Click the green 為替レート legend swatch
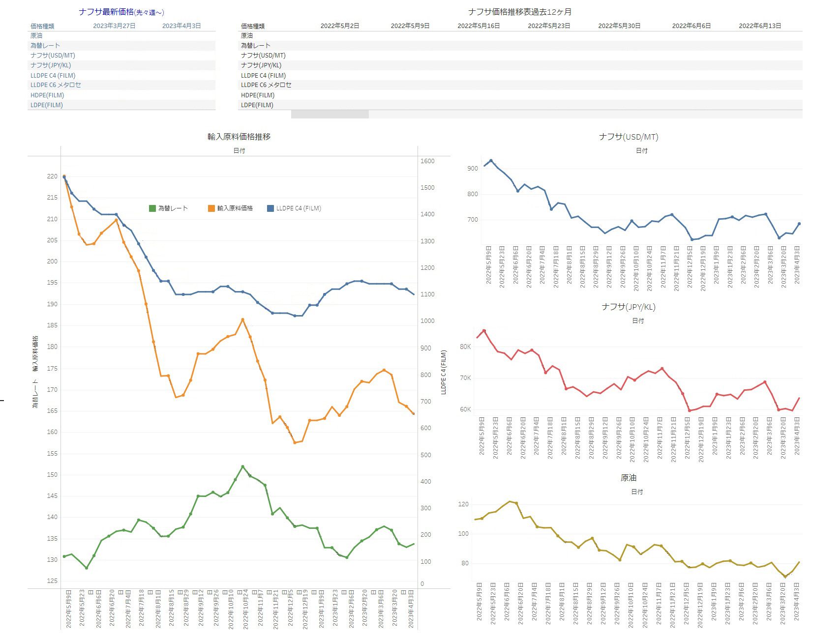The height and width of the screenshot is (639, 840). 152,208
